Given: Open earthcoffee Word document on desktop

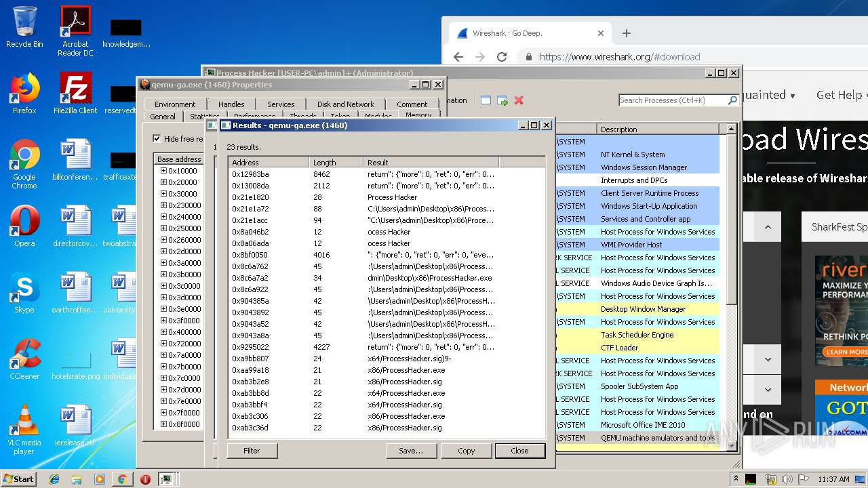Looking at the screenshot, I should pyautogui.click(x=75, y=293).
